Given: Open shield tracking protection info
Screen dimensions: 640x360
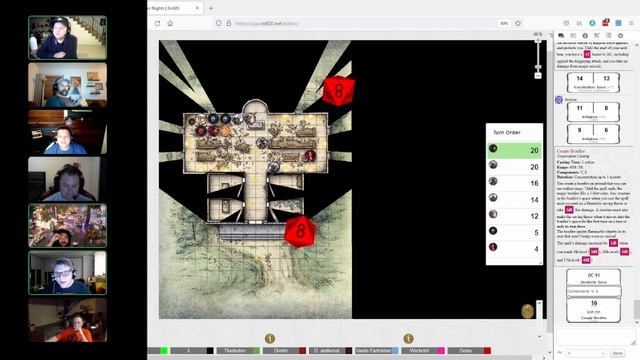Looking at the screenshot, I should click(x=219, y=24).
